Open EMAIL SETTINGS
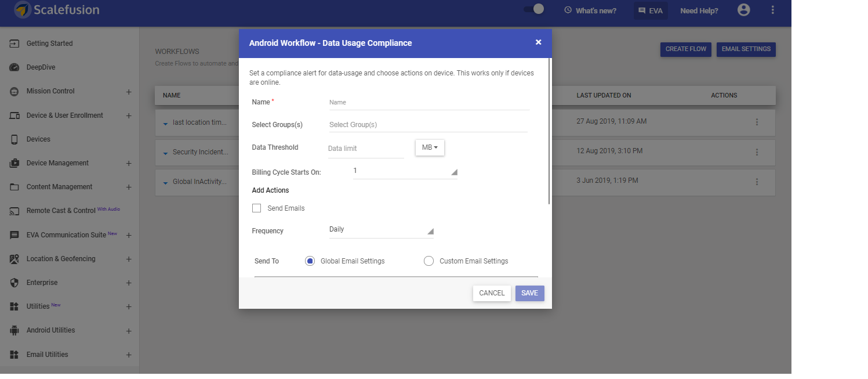The height and width of the screenshot is (379, 868). click(x=746, y=49)
